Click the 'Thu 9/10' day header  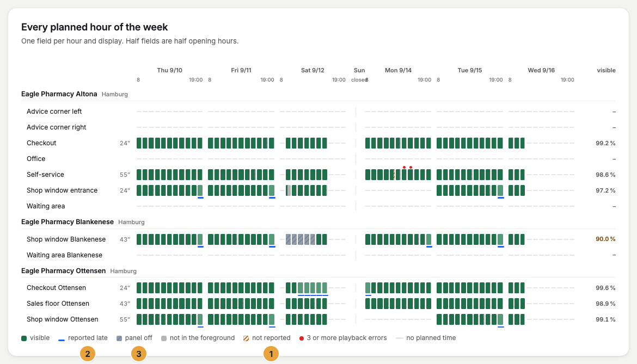pos(170,70)
